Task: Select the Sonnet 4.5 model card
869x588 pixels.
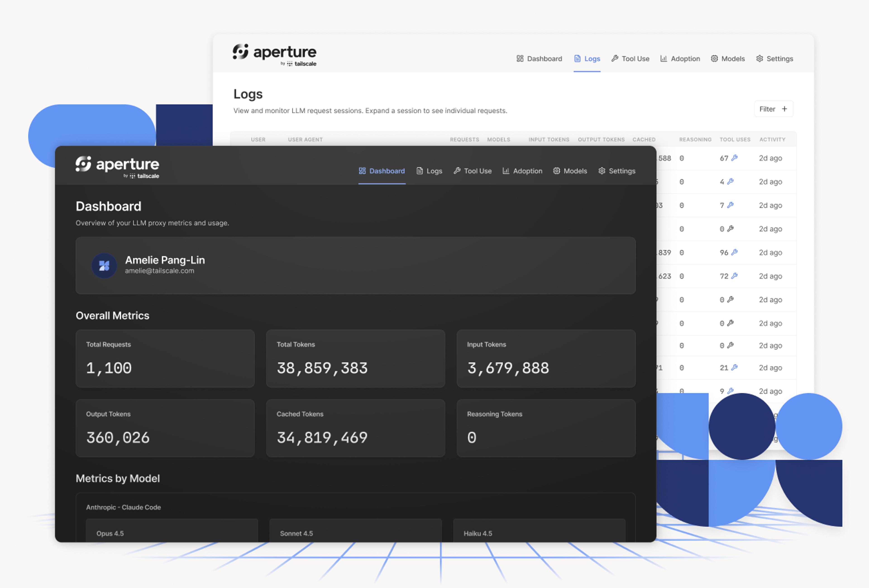Action: click(x=356, y=531)
